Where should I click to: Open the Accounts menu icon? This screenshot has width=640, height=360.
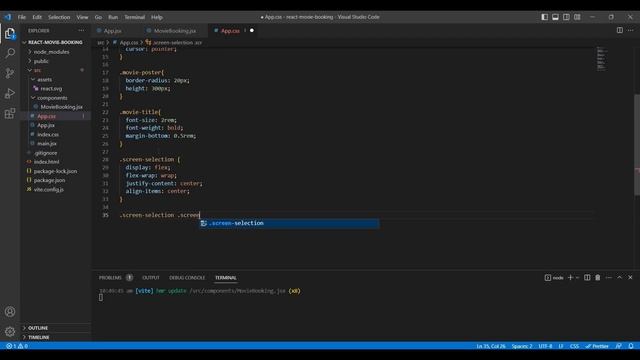[10, 312]
